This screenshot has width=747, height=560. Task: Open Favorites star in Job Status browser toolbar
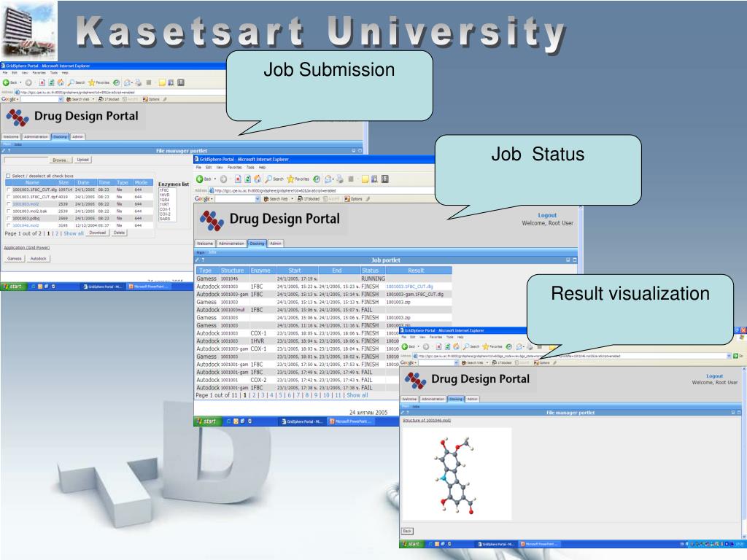(290, 179)
